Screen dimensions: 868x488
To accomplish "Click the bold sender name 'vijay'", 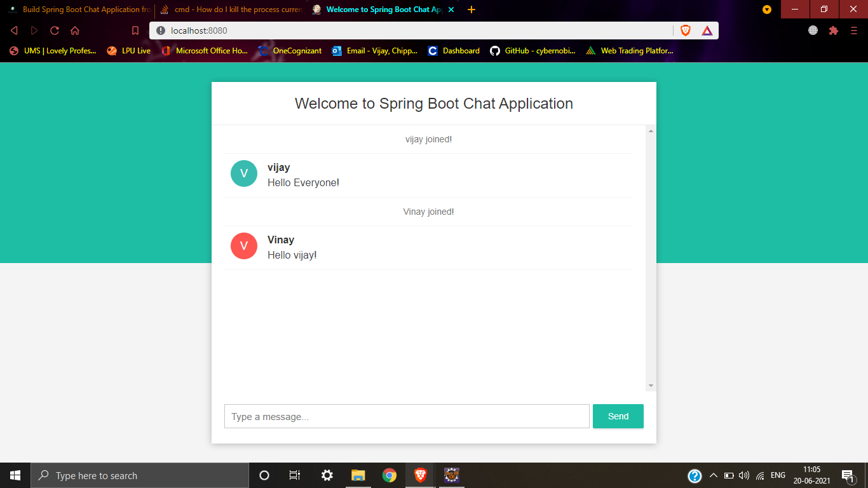I will (x=279, y=168).
